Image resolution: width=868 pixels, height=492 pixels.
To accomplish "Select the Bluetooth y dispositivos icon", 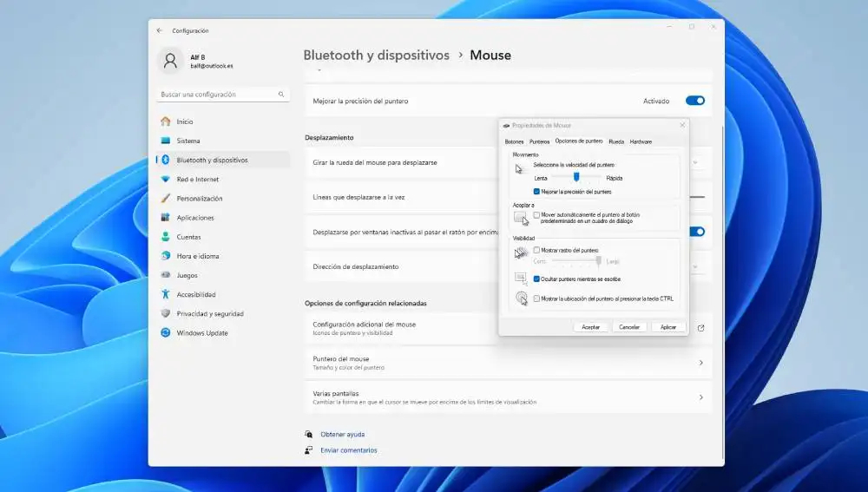I will click(x=166, y=160).
